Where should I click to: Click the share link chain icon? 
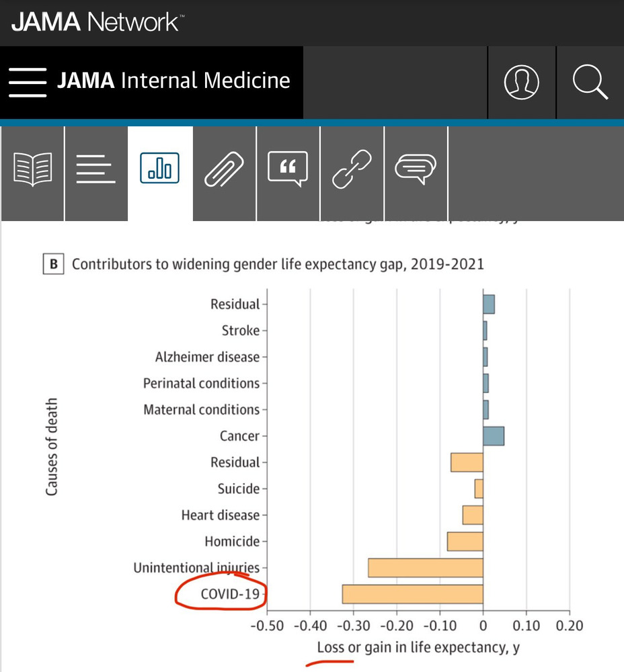coord(352,168)
